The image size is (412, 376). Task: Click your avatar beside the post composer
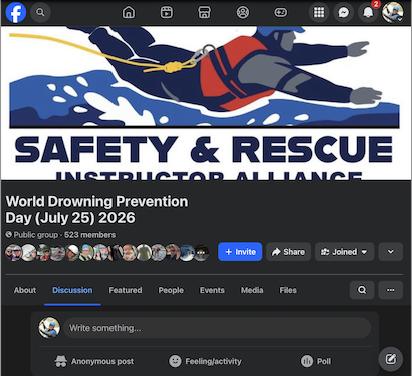point(49,328)
